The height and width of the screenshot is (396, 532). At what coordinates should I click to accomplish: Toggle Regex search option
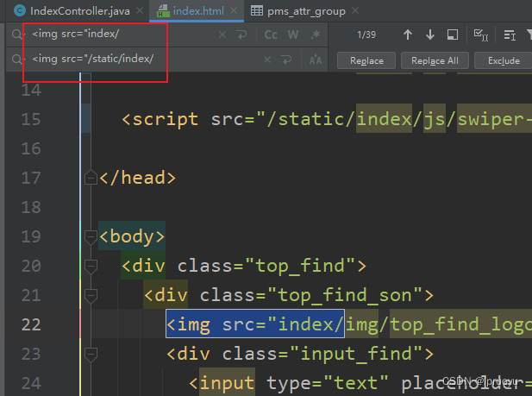(x=316, y=35)
